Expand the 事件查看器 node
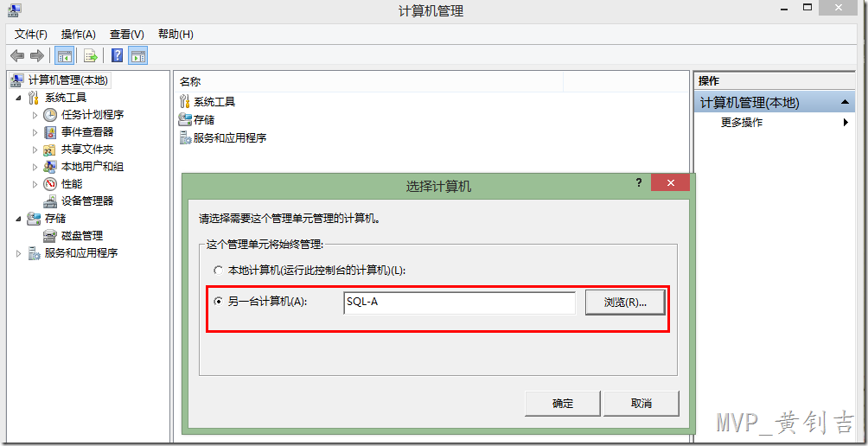This screenshot has width=868, height=446. [x=35, y=132]
